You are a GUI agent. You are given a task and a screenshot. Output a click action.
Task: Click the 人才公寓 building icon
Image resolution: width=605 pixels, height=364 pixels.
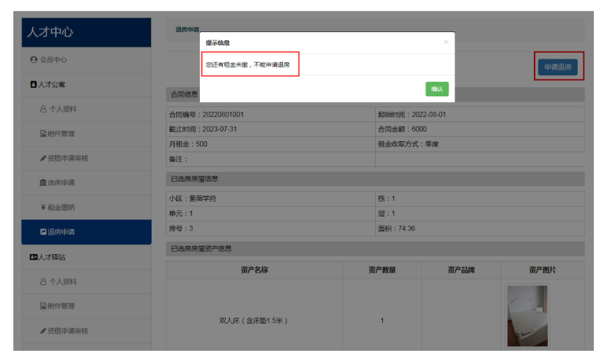click(x=34, y=85)
